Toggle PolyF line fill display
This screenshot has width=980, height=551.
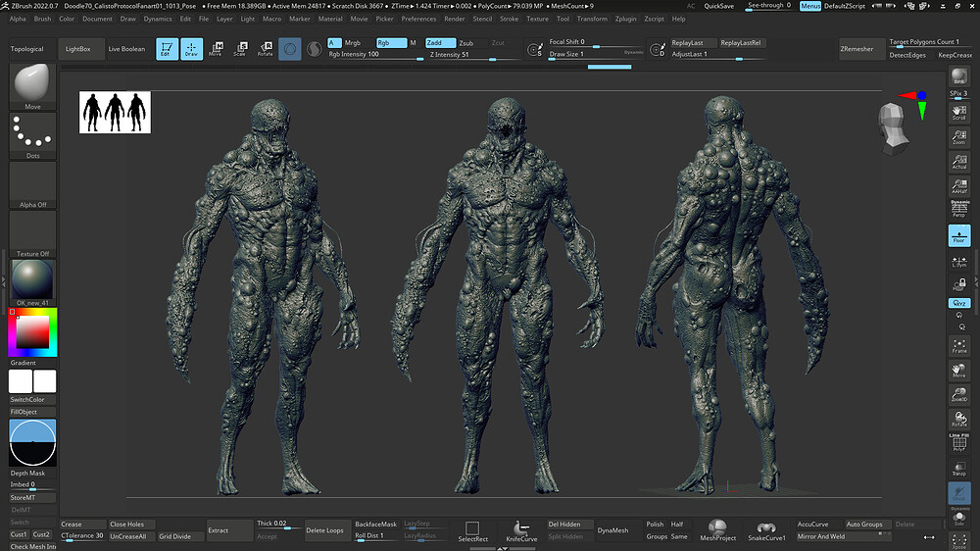[958, 443]
